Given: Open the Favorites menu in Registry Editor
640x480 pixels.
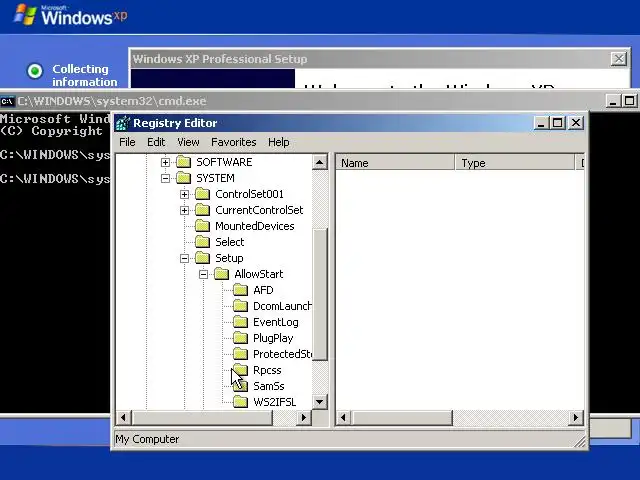Looking at the screenshot, I should pos(233,142).
